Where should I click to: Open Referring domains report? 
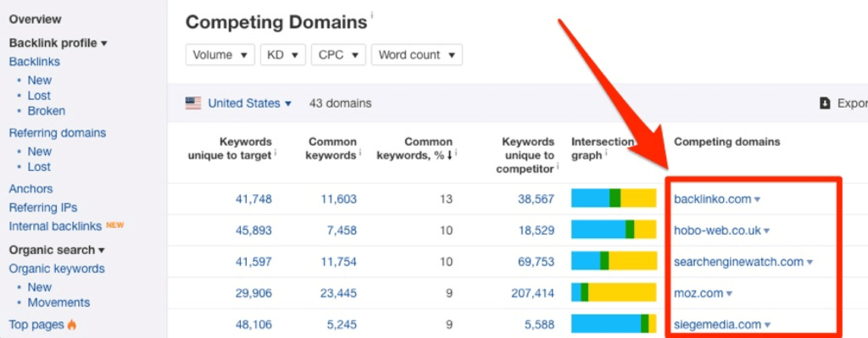pos(58,133)
